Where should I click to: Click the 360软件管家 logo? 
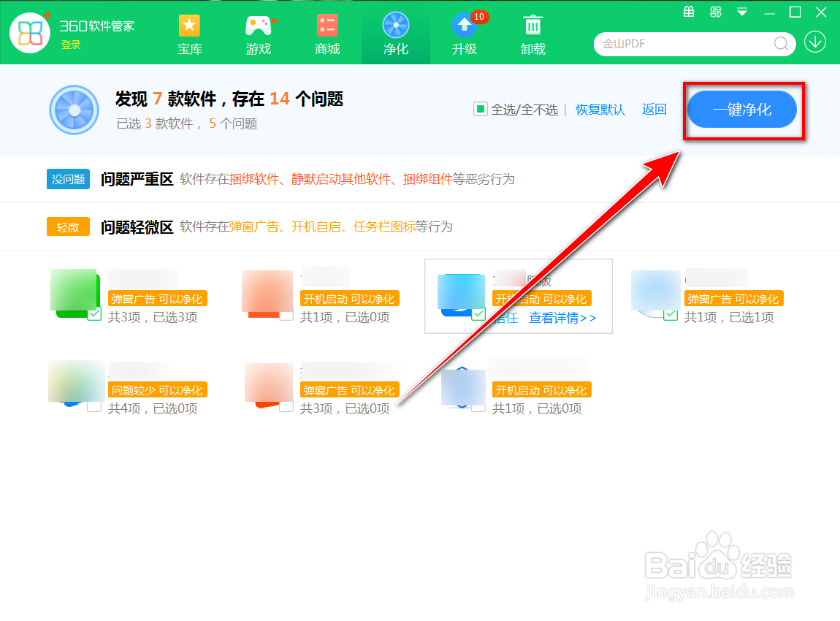click(x=30, y=33)
